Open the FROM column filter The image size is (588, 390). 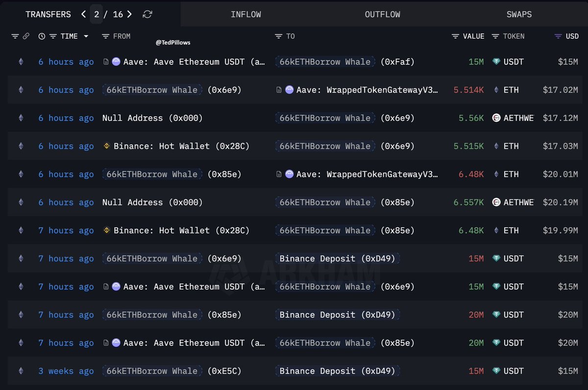(105, 36)
